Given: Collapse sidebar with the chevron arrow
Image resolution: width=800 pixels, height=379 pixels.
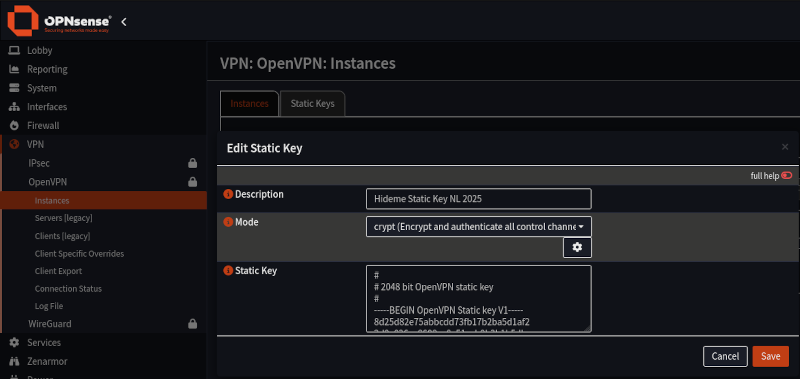Looking at the screenshot, I should tap(124, 22).
